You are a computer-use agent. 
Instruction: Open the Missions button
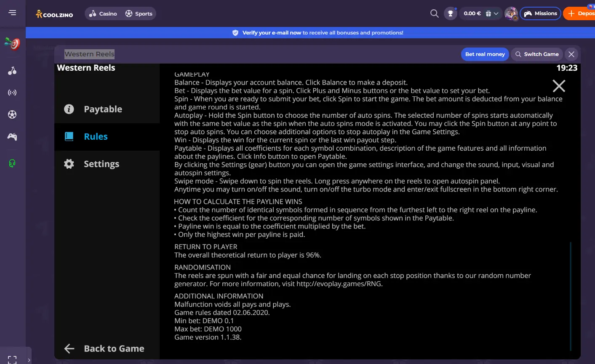(541, 13)
